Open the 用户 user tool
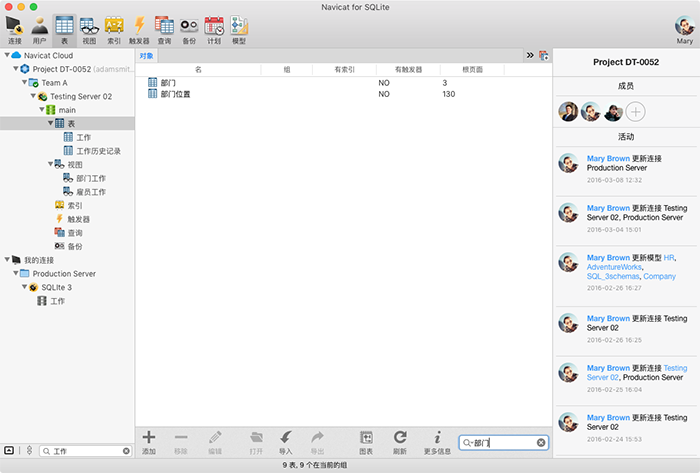700x473 pixels. pos(39,30)
